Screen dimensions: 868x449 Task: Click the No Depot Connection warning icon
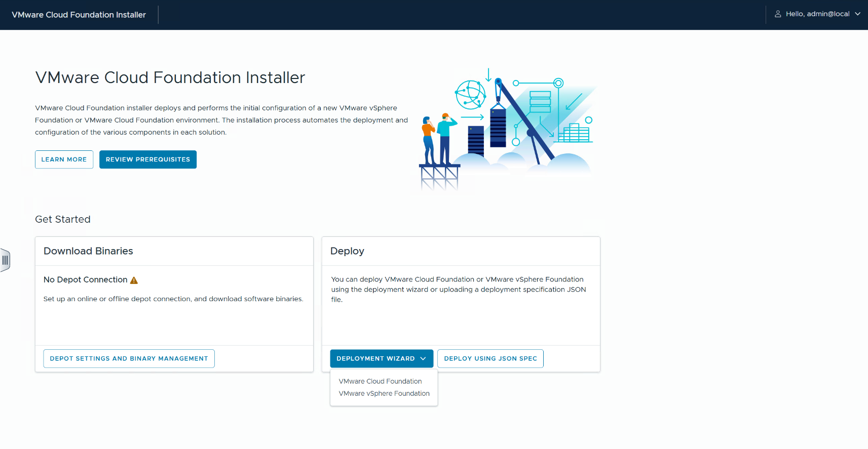134,280
